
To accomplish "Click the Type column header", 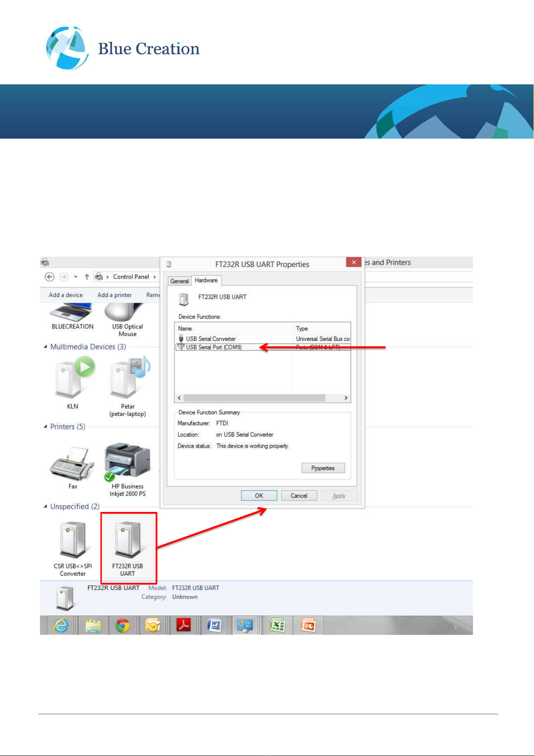I will coord(321,328).
